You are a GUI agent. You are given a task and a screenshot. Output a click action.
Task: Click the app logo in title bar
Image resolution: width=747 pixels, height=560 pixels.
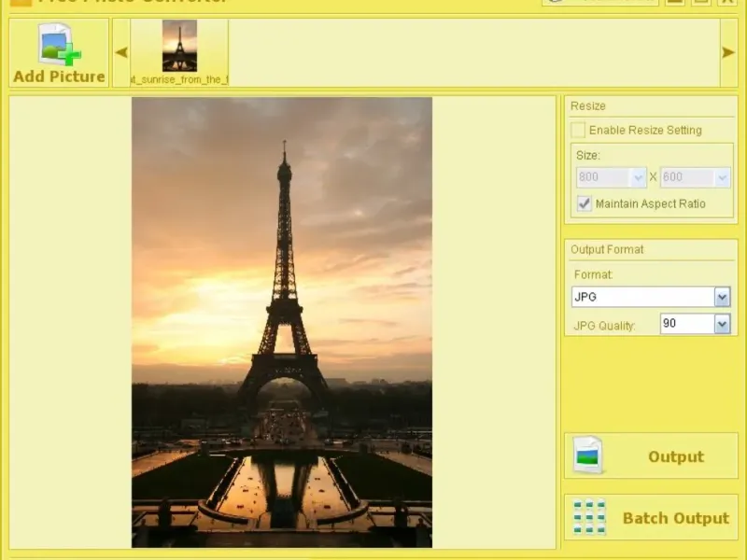point(21,2)
